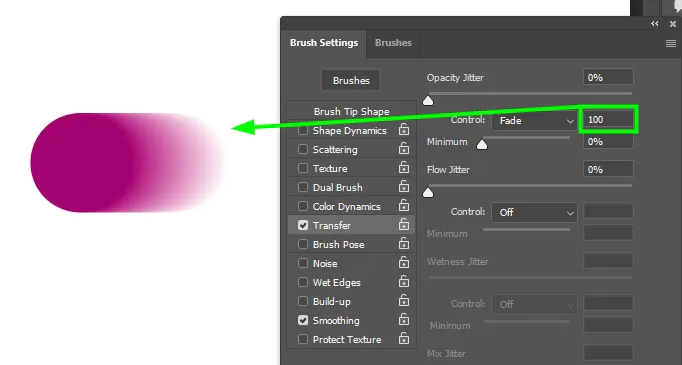Close the Brush Settings panel

pos(672,24)
